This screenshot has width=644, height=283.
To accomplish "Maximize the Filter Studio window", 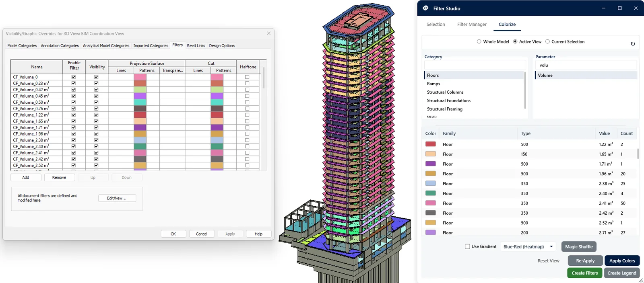I will pyautogui.click(x=620, y=8).
